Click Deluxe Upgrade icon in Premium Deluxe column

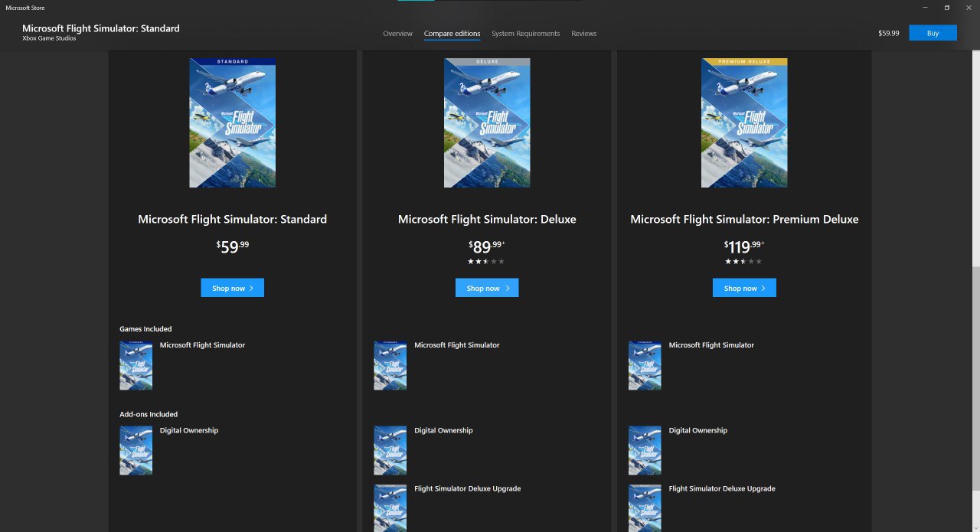coord(644,508)
